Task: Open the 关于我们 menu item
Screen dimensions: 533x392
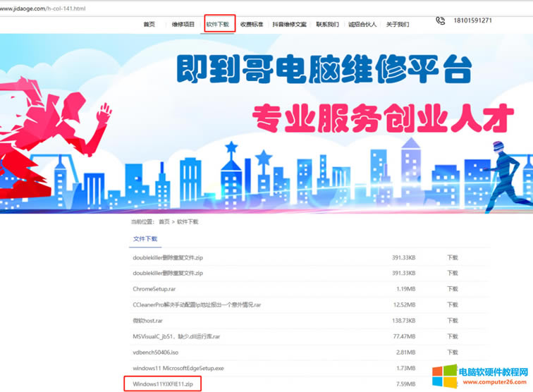Action: click(x=398, y=24)
